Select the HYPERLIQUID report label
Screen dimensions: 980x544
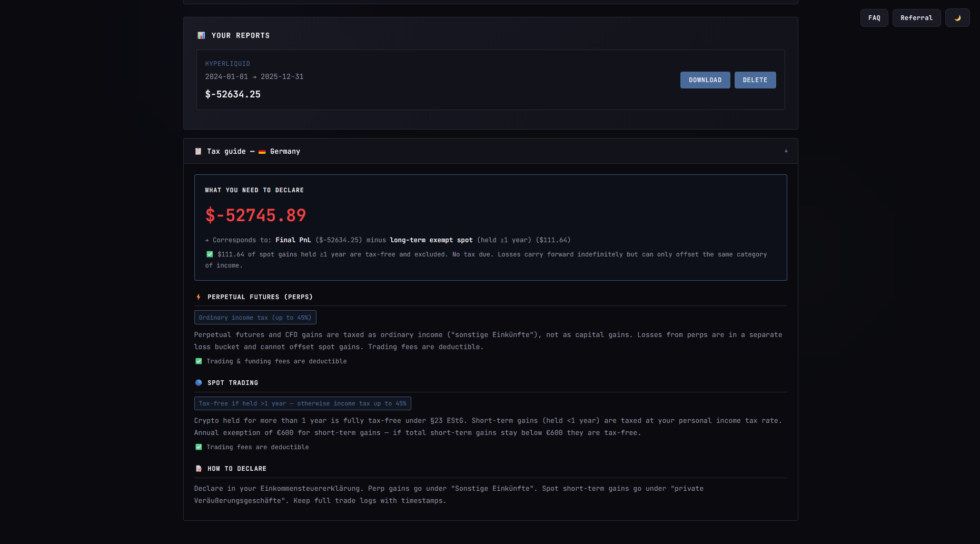click(227, 64)
